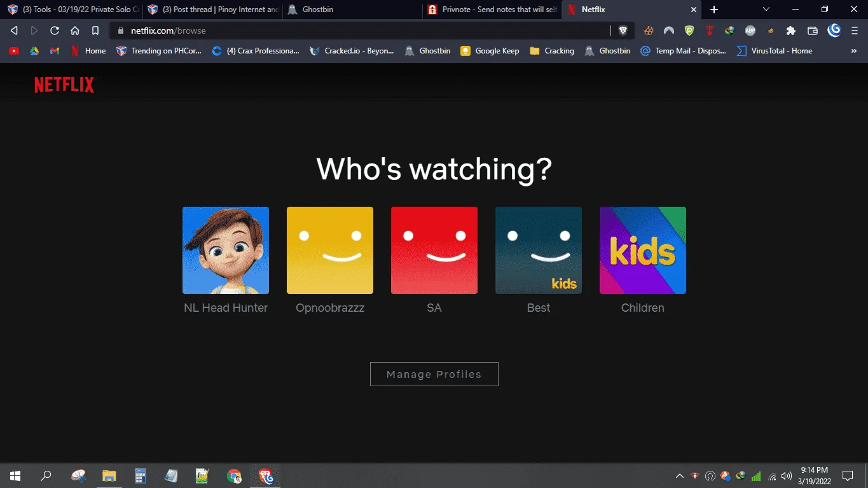The width and height of the screenshot is (868, 488).
Task: Go to the browser home page icon
Action: pyautogui.click(x=75, y=31)
